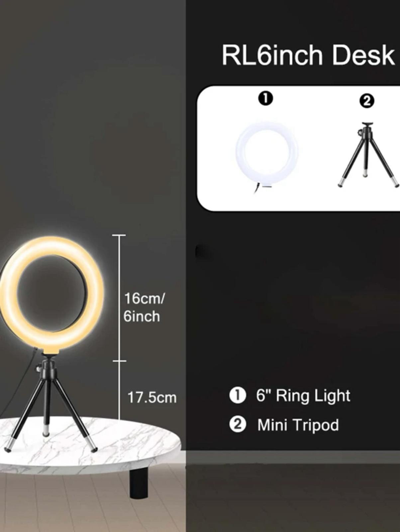
Task: Click the 16cm/6inch dimension text
Action: pos(144,308)
